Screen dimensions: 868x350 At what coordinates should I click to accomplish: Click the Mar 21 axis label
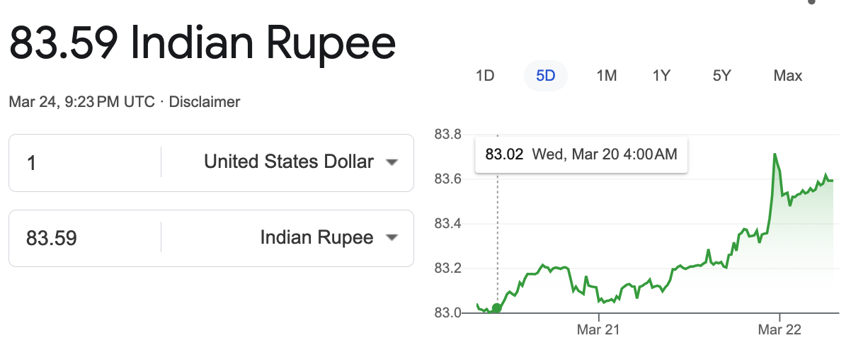(598, 329)
